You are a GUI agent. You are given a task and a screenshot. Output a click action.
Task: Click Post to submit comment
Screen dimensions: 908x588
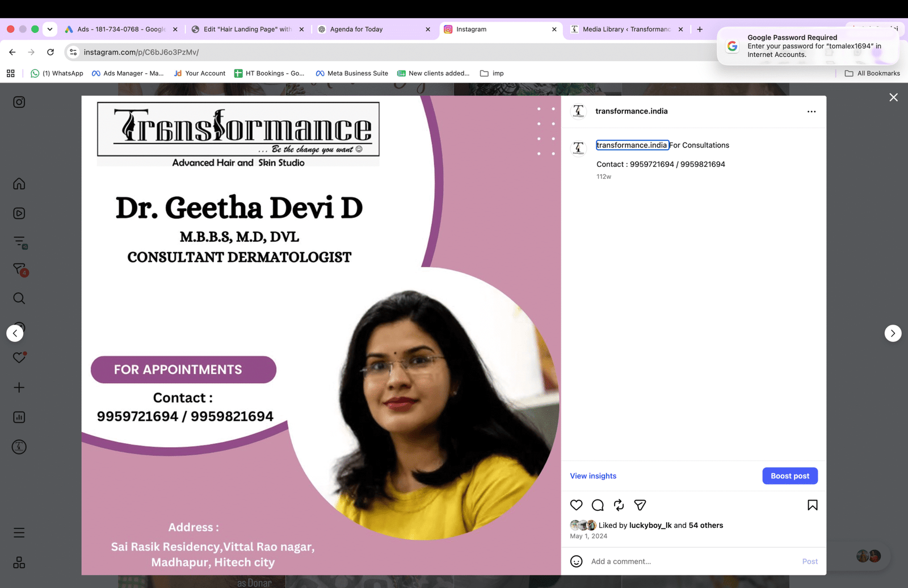coord(810,561)
